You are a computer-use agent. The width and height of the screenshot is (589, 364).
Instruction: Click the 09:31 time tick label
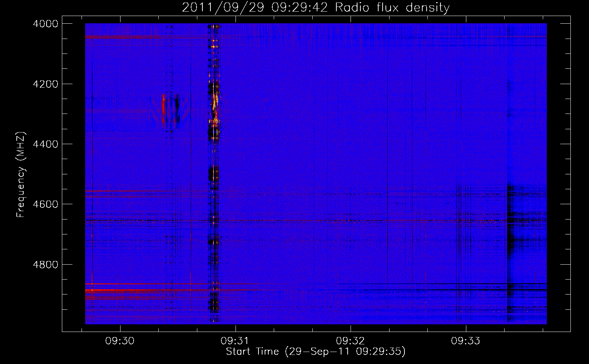tap(235, 341)
